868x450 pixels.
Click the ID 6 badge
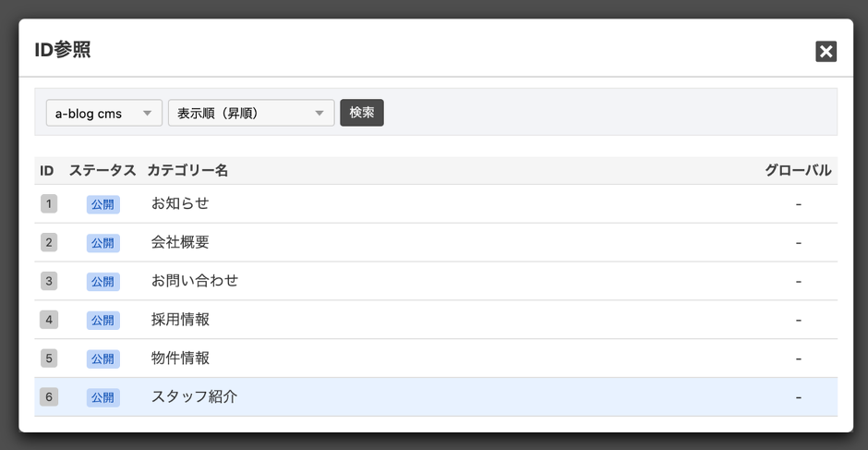[x=49, y=397]
